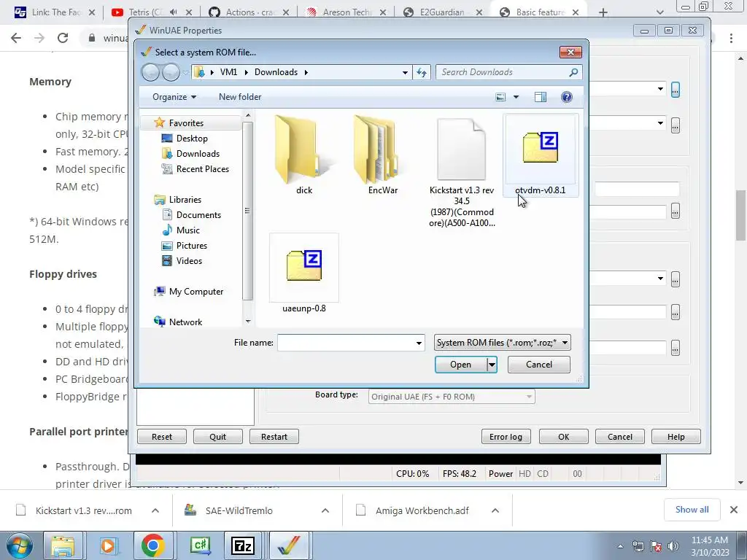The width and height of the screenshot is (747, 560).
Task: Click Restart in WinUAE Properties
Action: (x=274, y=437)
